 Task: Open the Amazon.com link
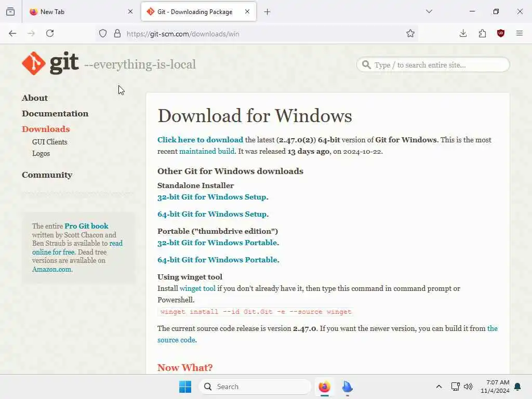tap(52, 270)
